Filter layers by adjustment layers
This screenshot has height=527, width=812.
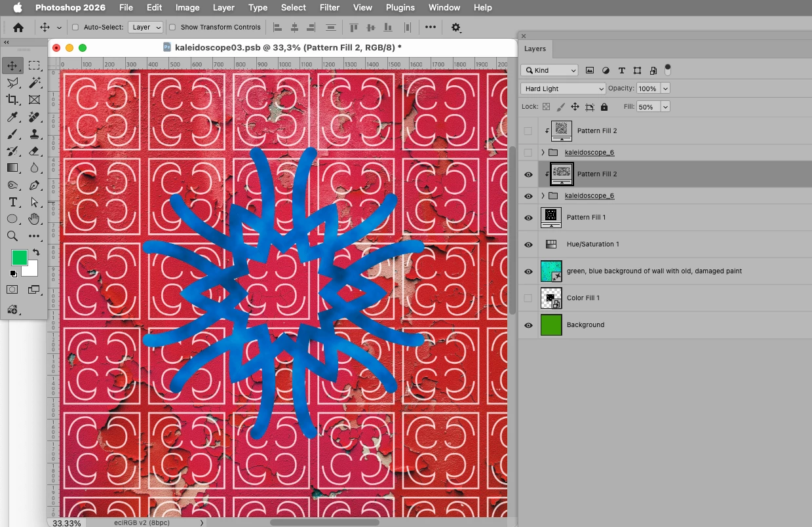pos(606,70)
